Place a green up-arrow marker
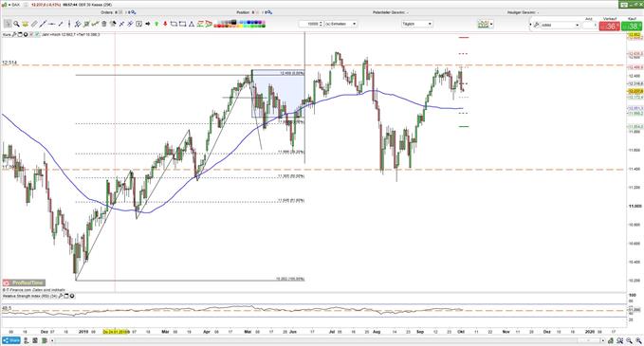644x346 pixels. pyautogui.click(x=156, y=24)
